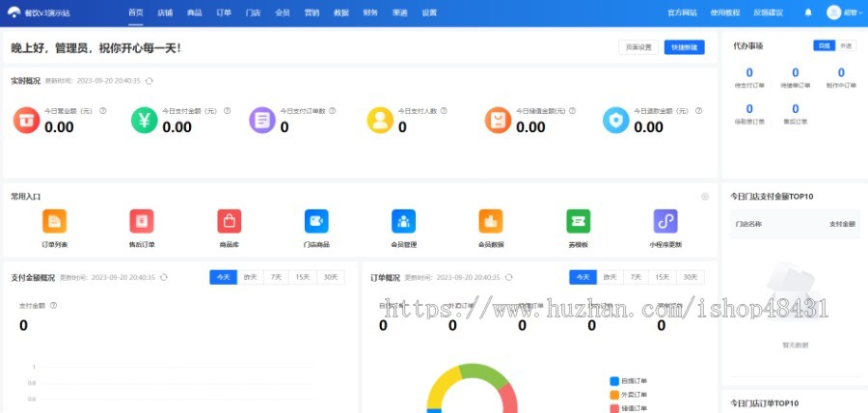Click the 常用入口 settings gear
The width and height of the screenshot is (868, 413).
coord(705,197)
